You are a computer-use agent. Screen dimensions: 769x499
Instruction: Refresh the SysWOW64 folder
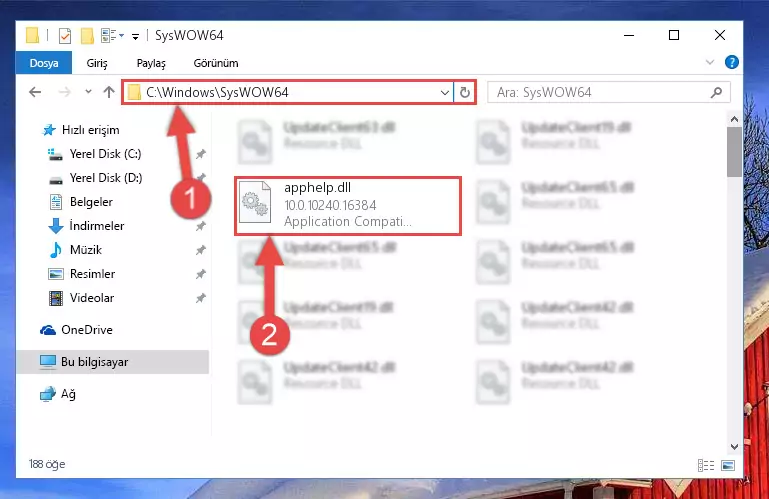click(465, 92)
